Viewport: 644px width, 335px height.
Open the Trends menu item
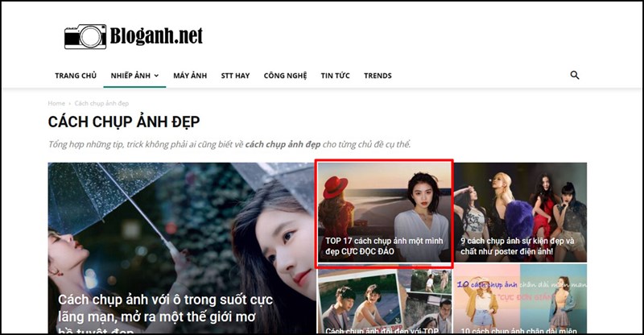[x=378, y=76]
